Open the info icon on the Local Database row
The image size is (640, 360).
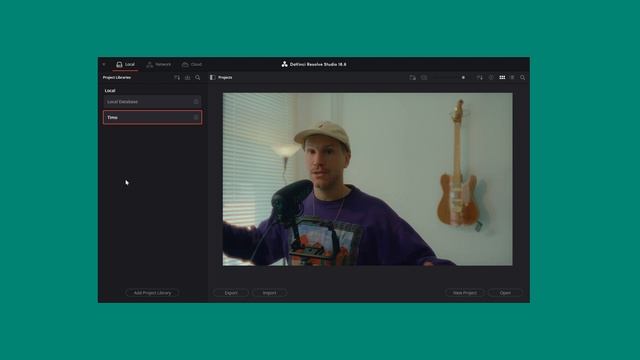pyautogui.click(x=196, y=102)
